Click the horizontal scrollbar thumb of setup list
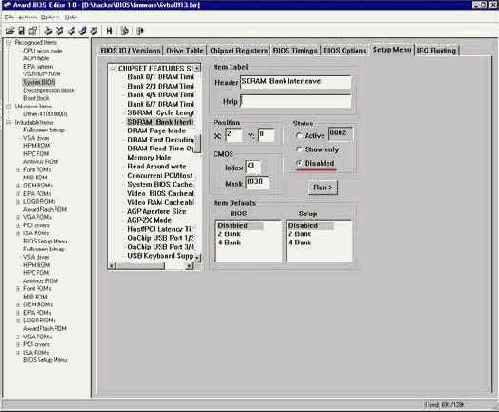This screenshot has width=499, height=412. (140, 266)
